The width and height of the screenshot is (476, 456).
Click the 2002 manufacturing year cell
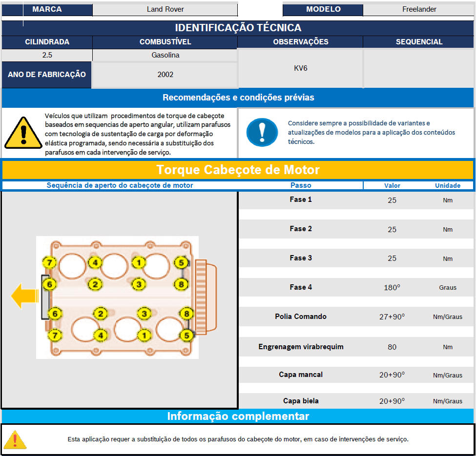(165, 75)
